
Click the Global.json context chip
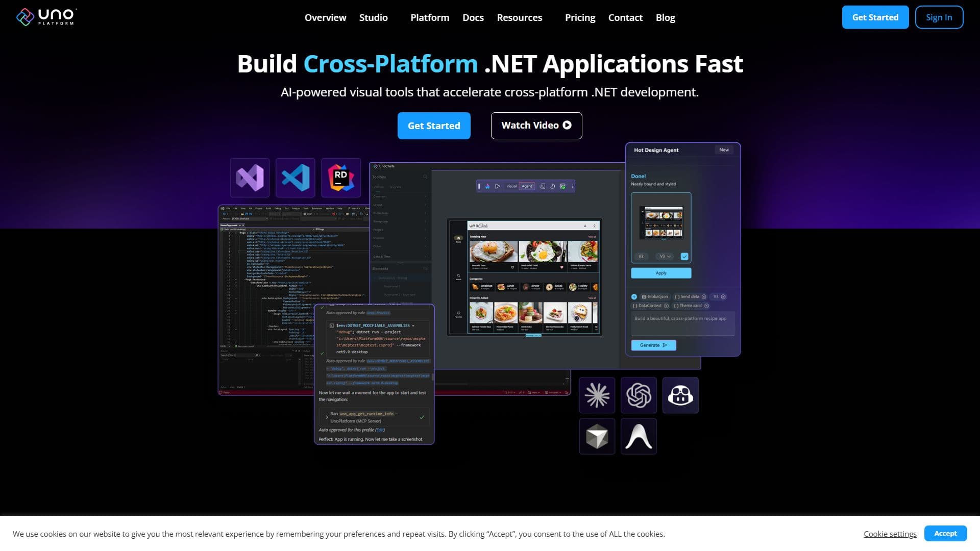click(x=655, y=296)
